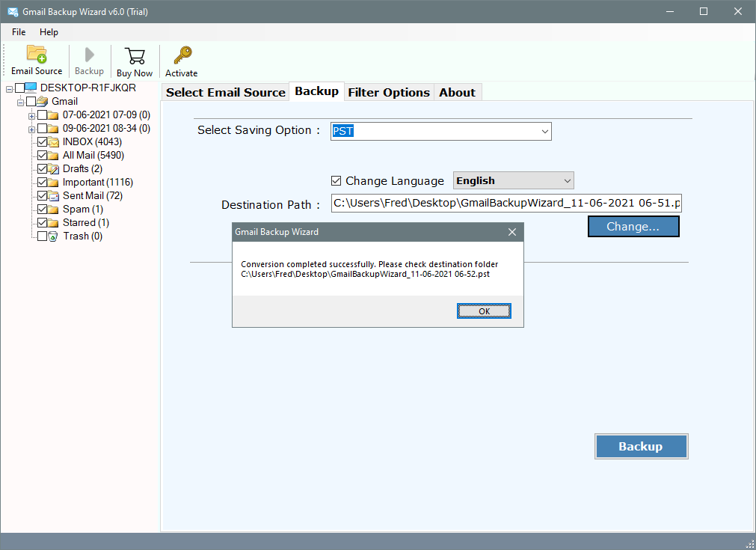Switch to the About tab
756x550 pixels.
tap(457, 92)
